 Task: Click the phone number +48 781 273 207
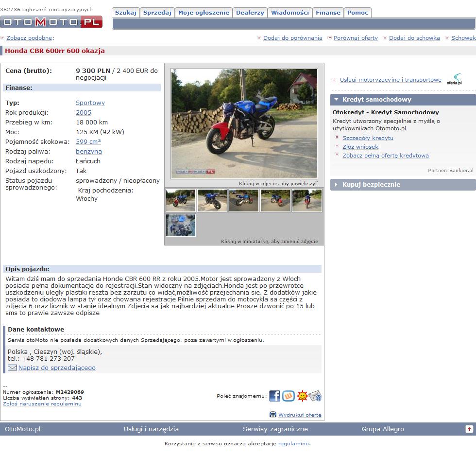tap(48, 358)
